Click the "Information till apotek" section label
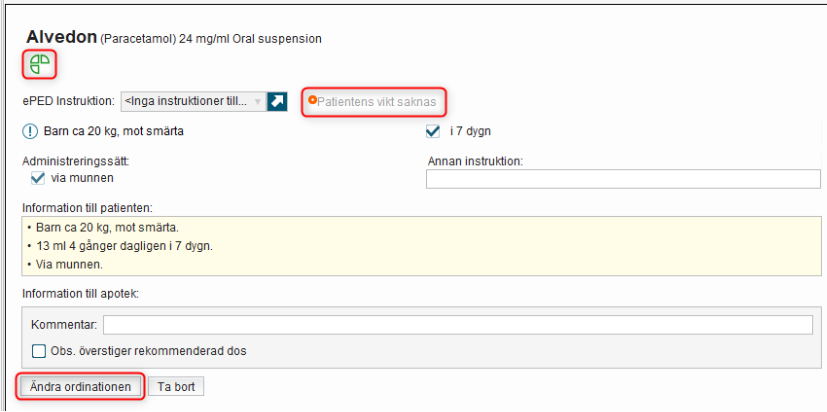 80,293
